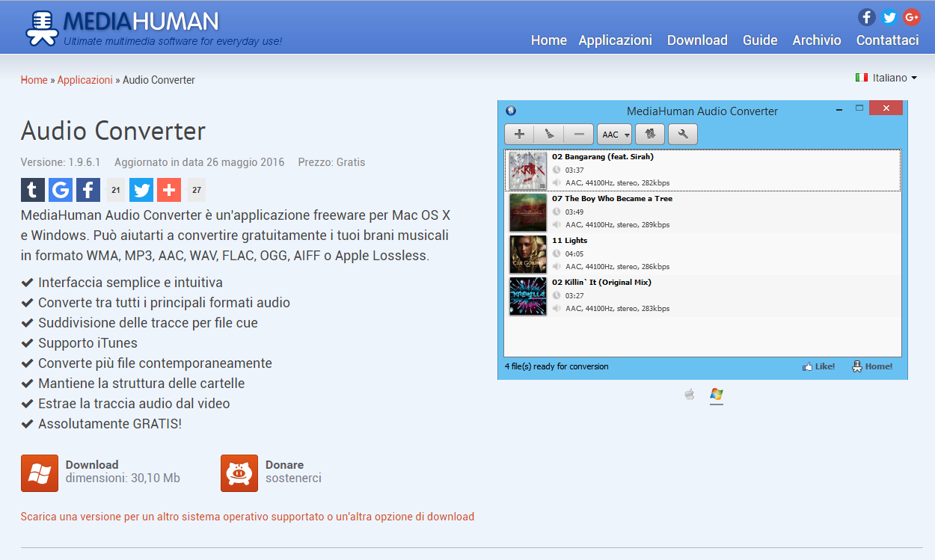Click the Versione: 1.9.6.1 text
The height and width of the screenshot is (560, 935).
pos(61,162)
